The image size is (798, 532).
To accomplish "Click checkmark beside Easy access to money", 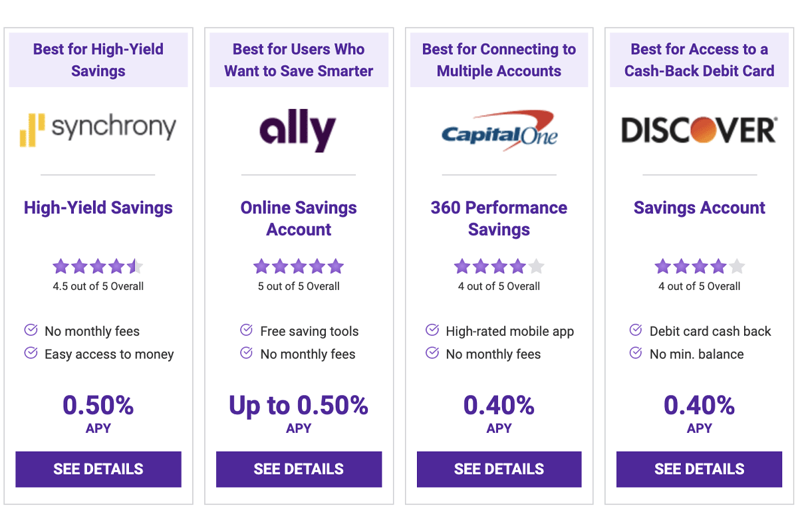I will (31, 353).
